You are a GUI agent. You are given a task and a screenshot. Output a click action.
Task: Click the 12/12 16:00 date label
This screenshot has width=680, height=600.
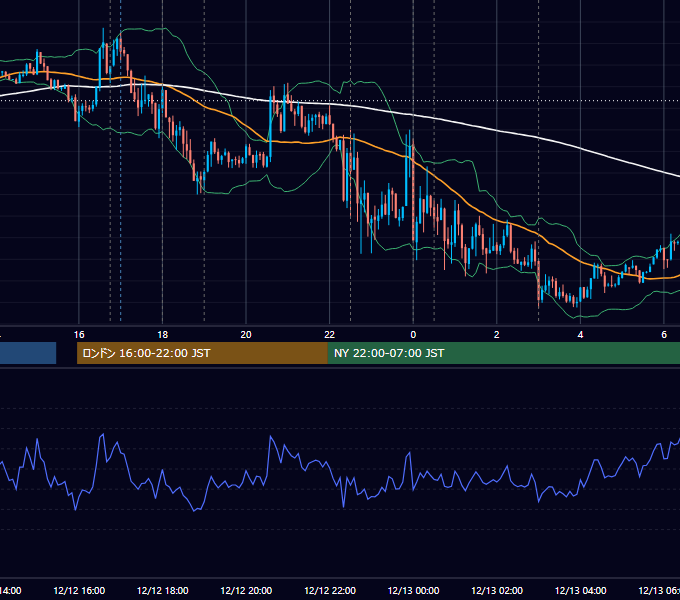coord(79,590)
